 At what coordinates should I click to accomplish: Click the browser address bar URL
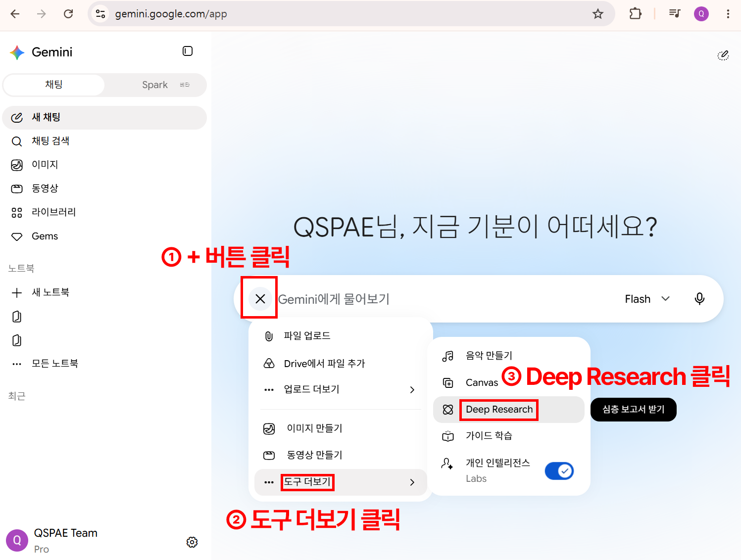pos(171,14)
